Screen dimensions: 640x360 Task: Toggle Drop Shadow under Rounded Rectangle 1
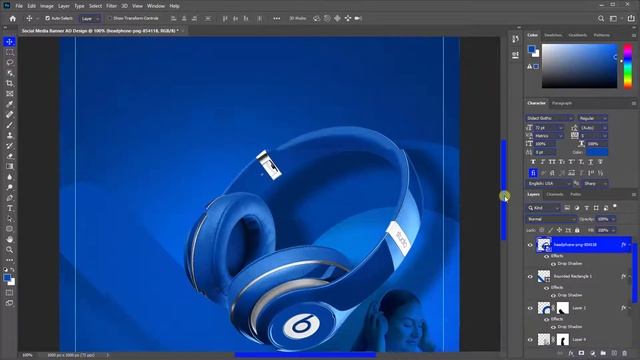pyautogui.click(x=553, y=295)
